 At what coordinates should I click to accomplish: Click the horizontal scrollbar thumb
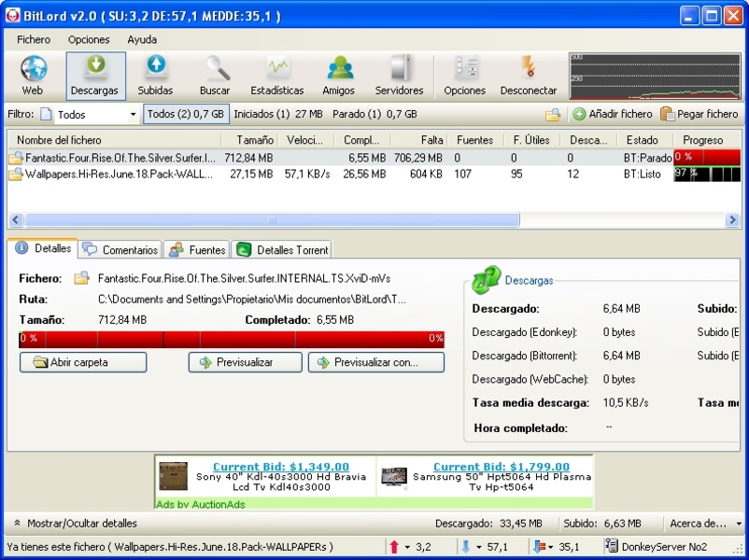(272, 220)
